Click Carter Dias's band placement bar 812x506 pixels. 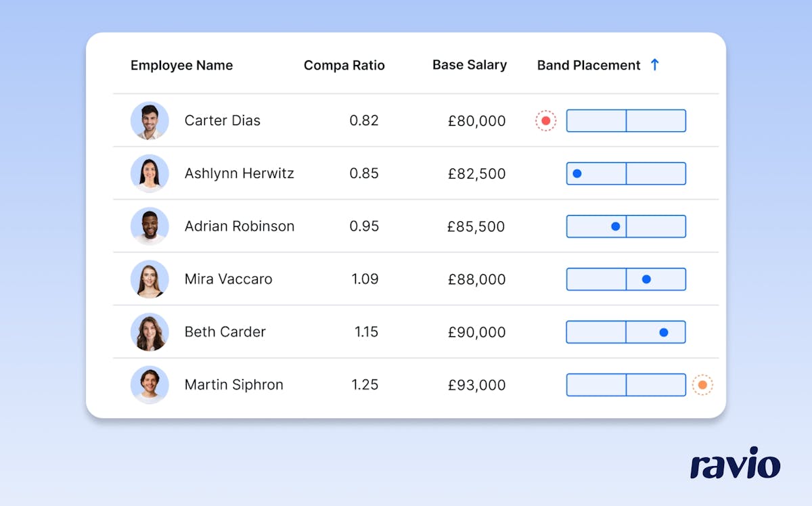[x=626, y=120]
